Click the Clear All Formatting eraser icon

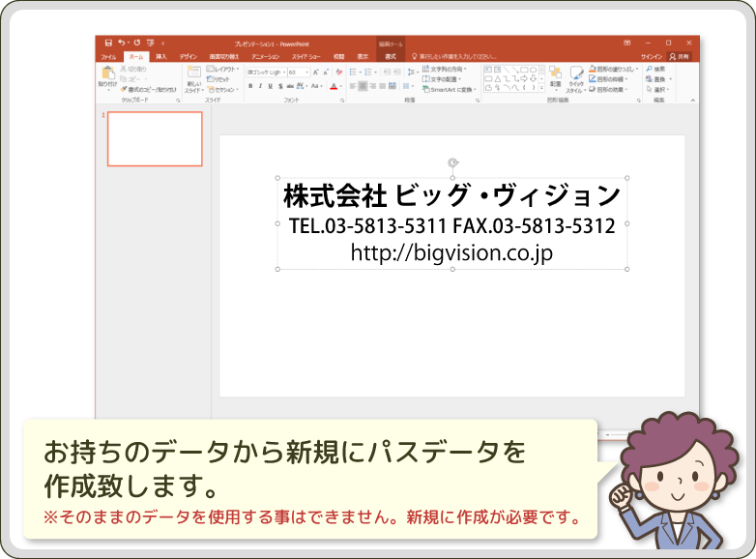point(339,73)
